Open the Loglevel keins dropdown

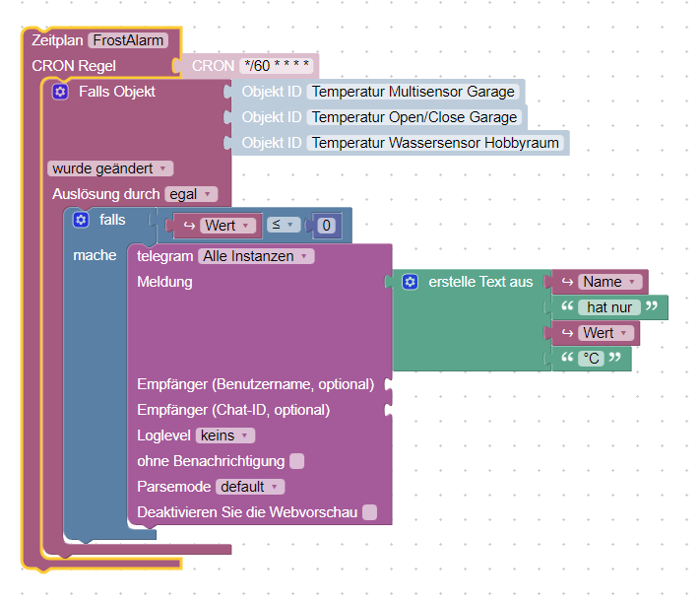225,435
